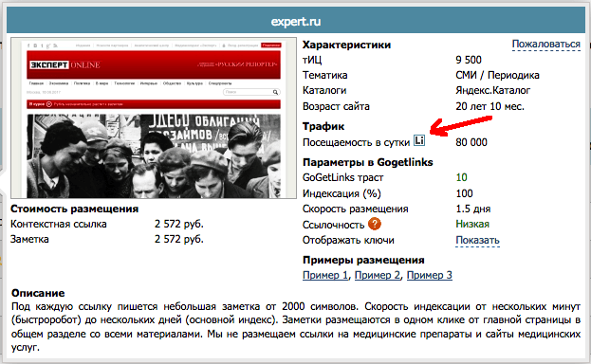The image size is (591, 364).
Task: Click the Посещаемость в сутки label
Action: (x=356, y=142)
